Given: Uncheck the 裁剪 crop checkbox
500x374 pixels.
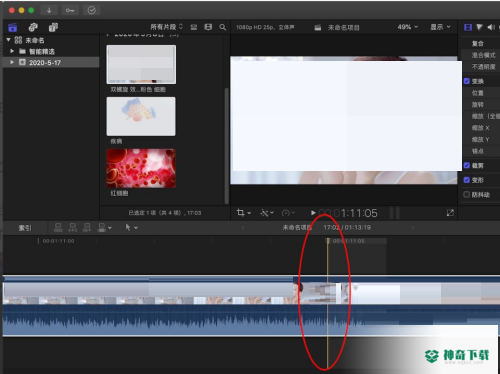Looking at the screenshot, I should coord(467,165).
